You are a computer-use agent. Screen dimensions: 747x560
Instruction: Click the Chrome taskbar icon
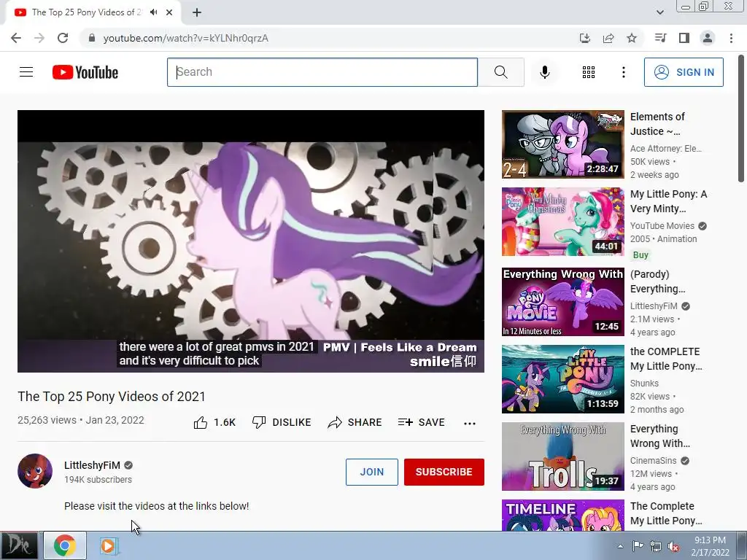click(65, 545)
